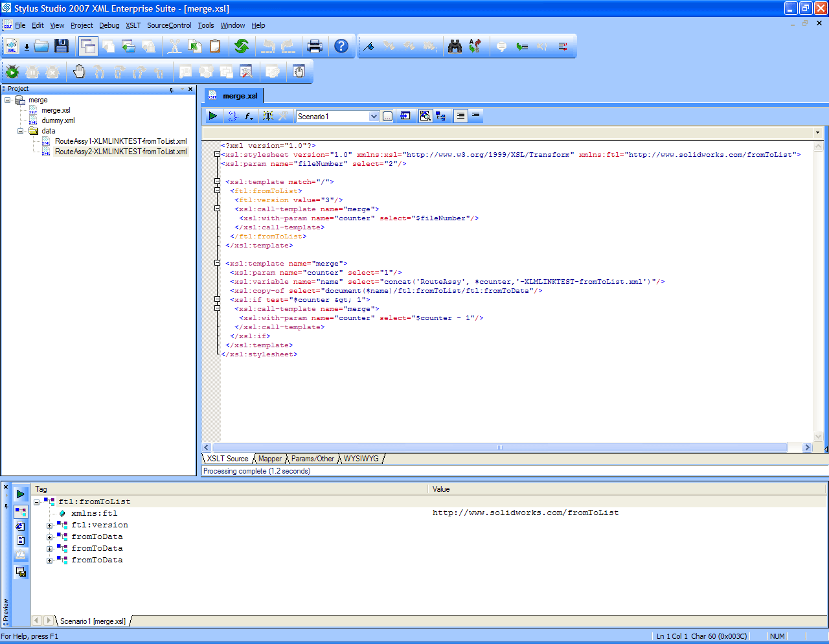The image size is (829, 644).
Task: Switch to the Mapper tab
Action: (x=270, y=459)
